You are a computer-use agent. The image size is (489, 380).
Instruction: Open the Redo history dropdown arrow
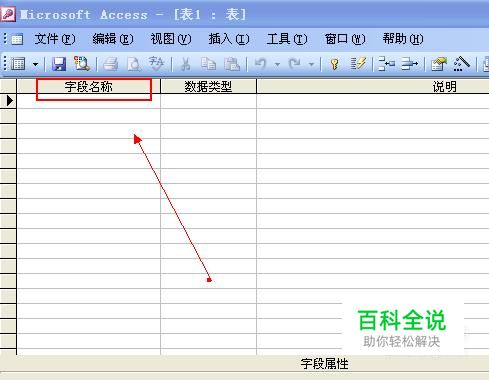[311, 64]
